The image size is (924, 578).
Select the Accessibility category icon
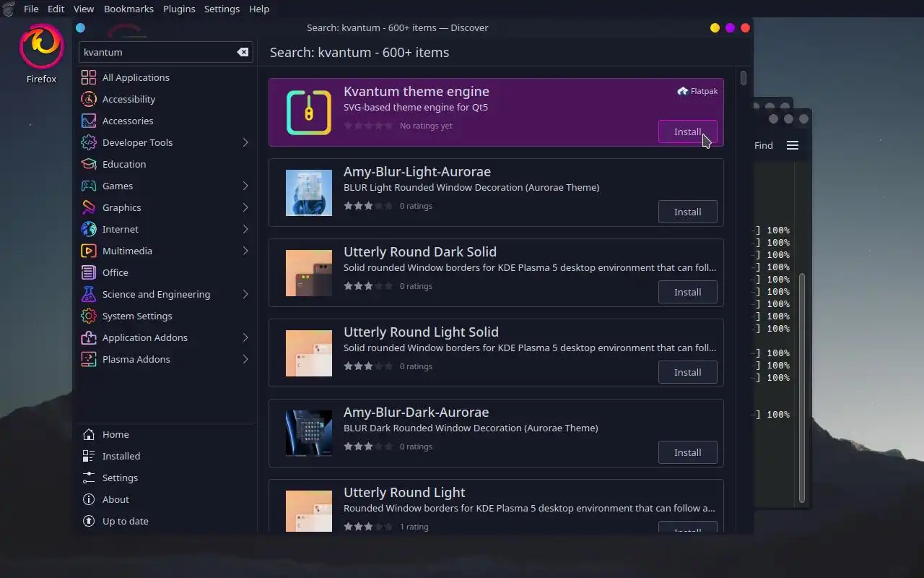[89, 99]
